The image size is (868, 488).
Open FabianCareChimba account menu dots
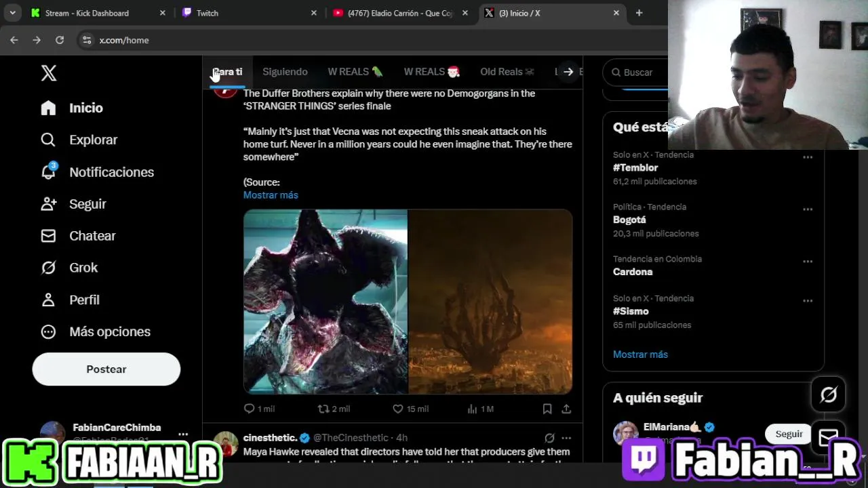point(183,434)
